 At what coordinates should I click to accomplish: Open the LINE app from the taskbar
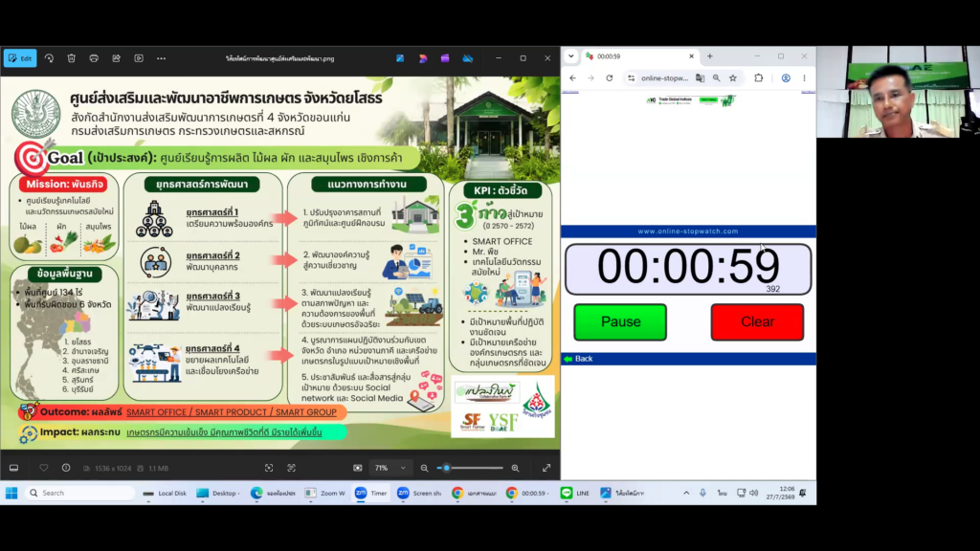(575, 493)
